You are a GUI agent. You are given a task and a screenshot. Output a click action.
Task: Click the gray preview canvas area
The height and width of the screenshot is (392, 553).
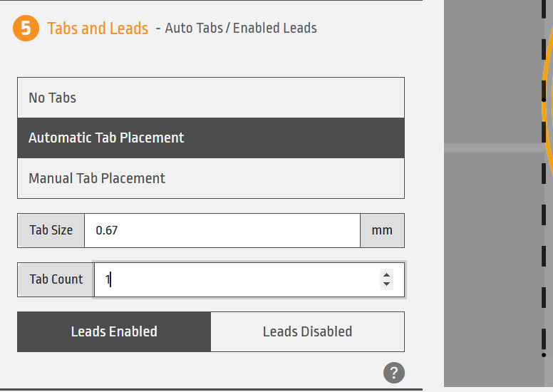click(494, 247)
